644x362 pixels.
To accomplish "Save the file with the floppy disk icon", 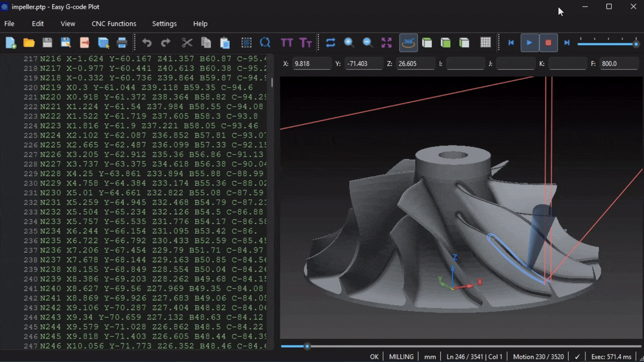I will coord(47,43).
